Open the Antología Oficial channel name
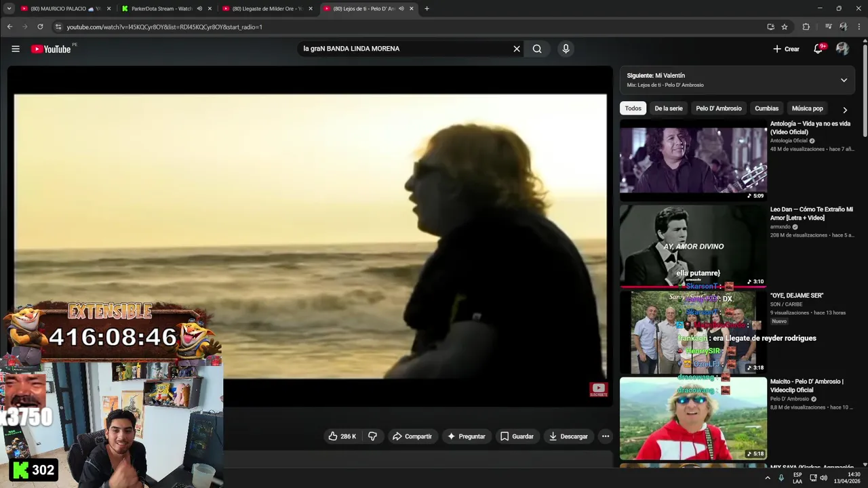The image size is (868, 488). (x=789, y=141)
